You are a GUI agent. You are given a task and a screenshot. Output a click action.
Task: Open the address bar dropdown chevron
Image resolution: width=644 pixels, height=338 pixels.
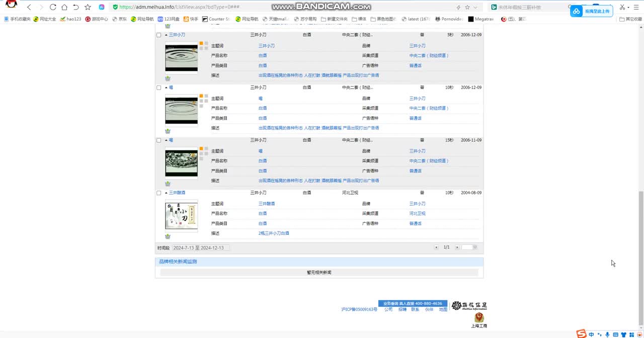[x=475, y=7]
